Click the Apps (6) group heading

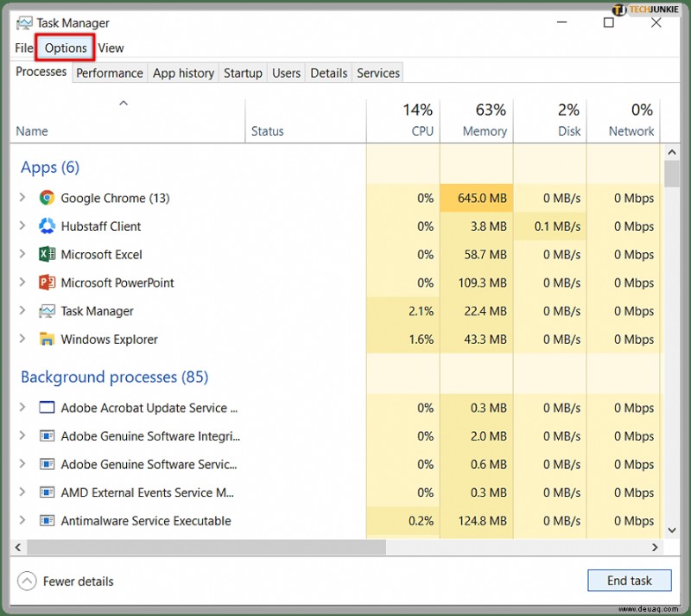click(50, 168)
